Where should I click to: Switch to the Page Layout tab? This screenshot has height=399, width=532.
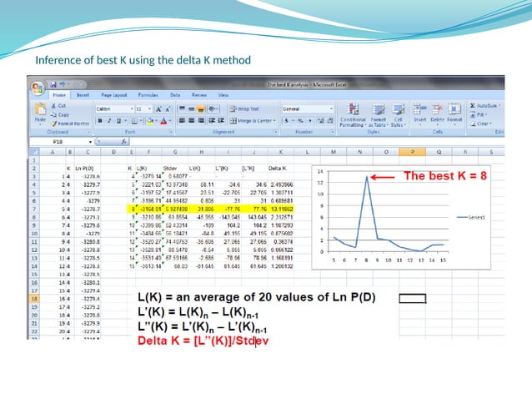point(114,95)
